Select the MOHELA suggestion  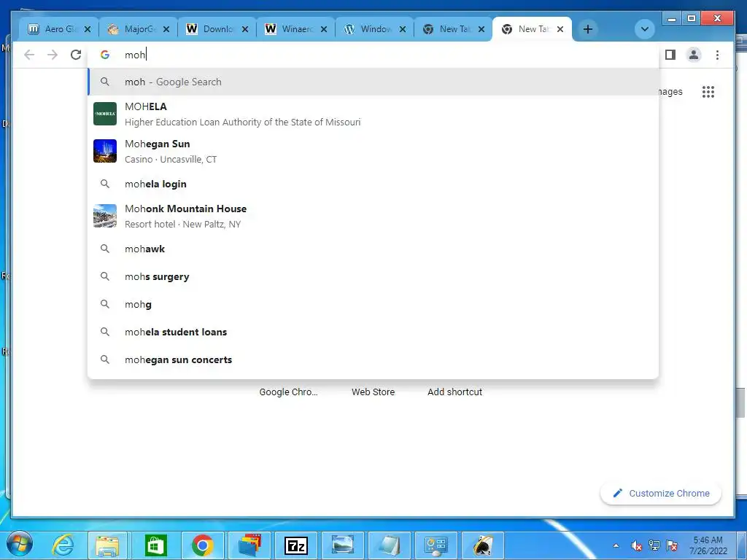[x=373, y=114]
